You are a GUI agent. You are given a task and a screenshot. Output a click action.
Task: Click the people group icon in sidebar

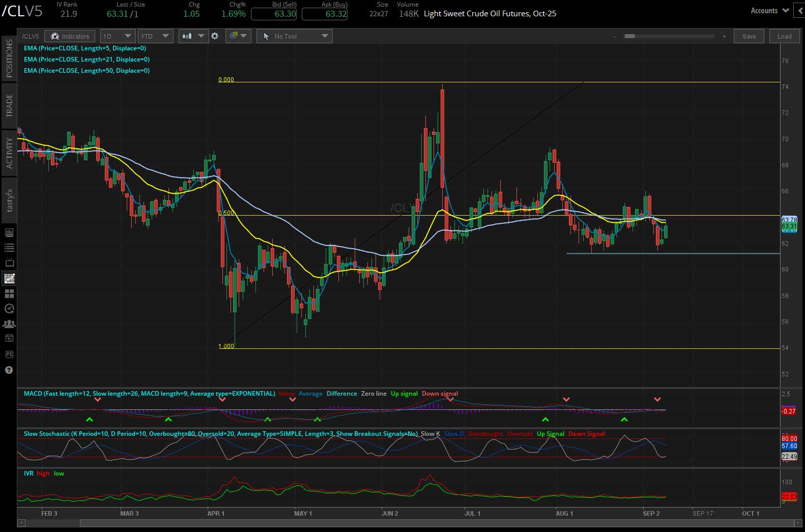pyautogui.click(x=9, y=323)
